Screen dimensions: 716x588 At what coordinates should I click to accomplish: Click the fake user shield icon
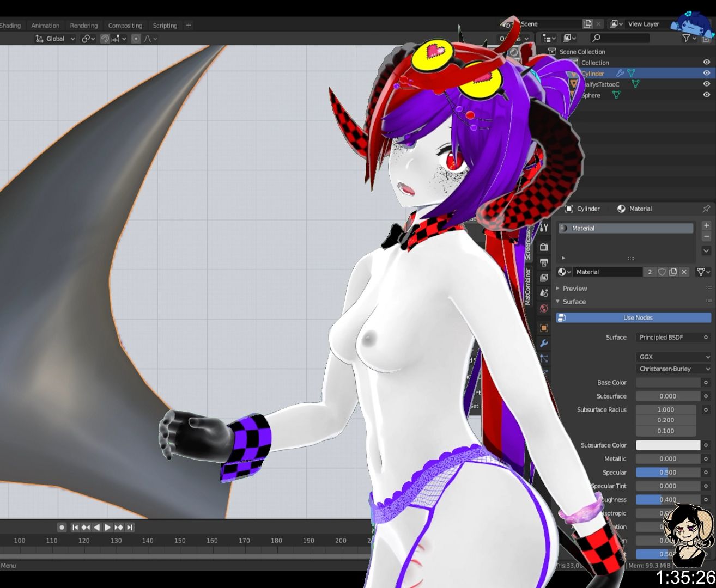pyautogui.click(x=662, y=272)
